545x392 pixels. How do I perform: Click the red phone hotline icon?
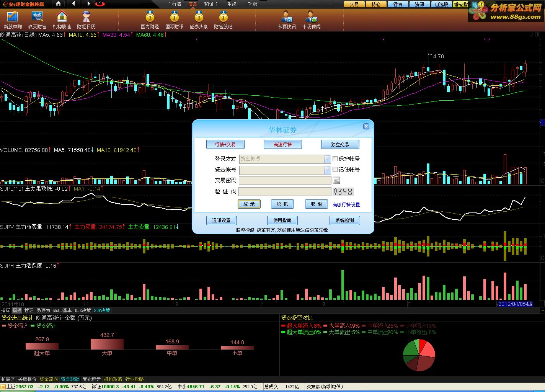[x=100, y=4]
